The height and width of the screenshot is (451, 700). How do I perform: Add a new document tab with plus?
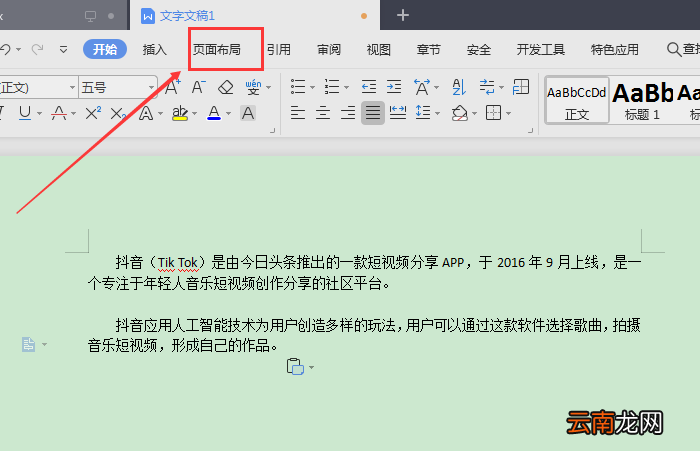[403, 16]
